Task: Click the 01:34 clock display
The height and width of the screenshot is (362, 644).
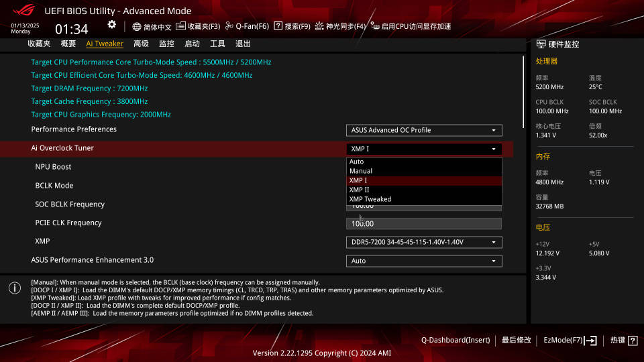Action: pyautogui.click(x=72, y=29)
